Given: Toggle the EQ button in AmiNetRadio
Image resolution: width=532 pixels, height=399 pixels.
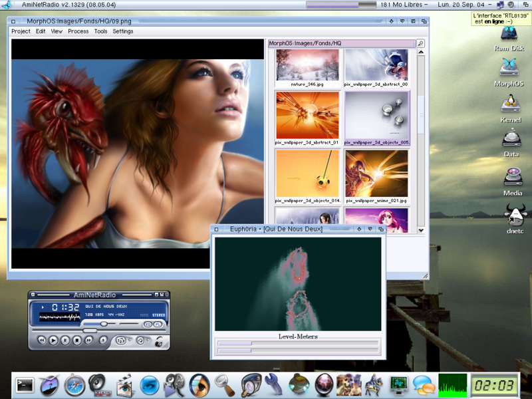Looking at the screenshot, I should pyautogui.click(x=147, y=325).
